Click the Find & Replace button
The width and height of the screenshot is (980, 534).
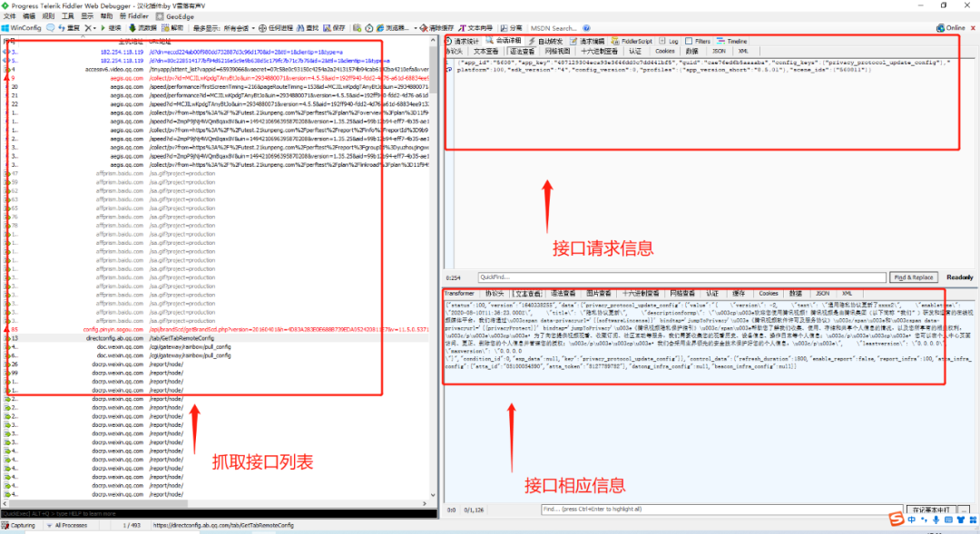tap(913, 277)
